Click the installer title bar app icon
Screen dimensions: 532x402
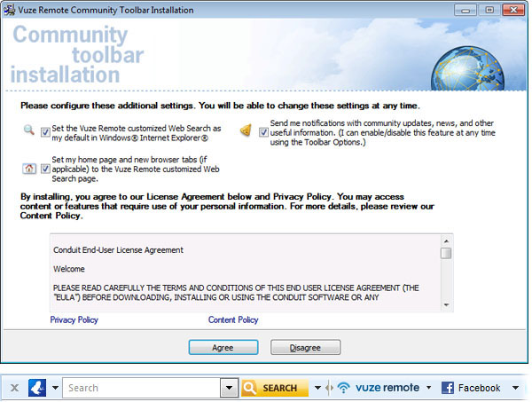coord(10,10)
